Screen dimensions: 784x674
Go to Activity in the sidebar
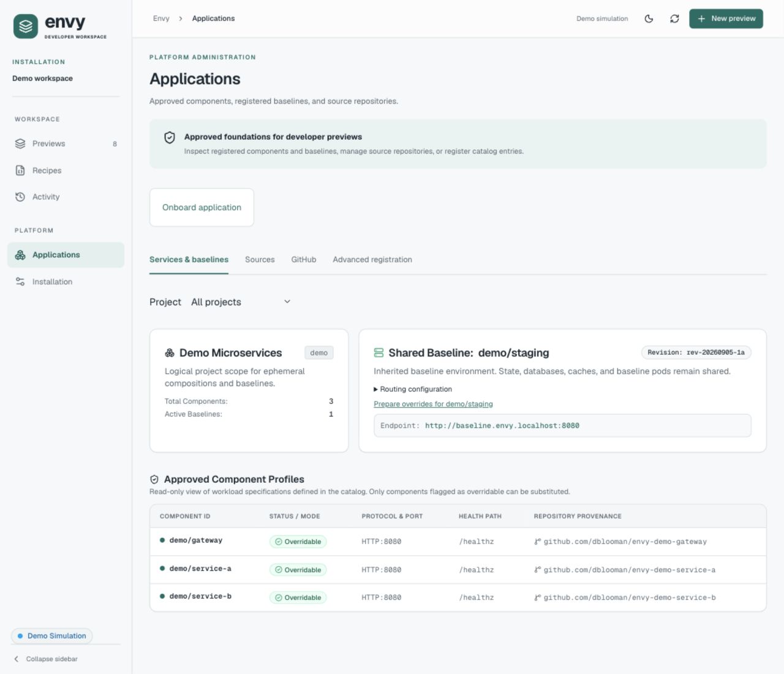pos(66,197)
